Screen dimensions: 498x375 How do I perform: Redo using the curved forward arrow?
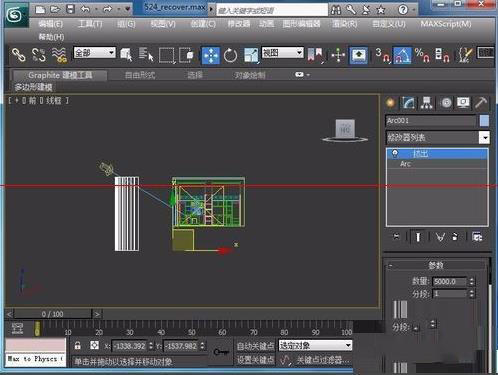[x=107, y=9]
